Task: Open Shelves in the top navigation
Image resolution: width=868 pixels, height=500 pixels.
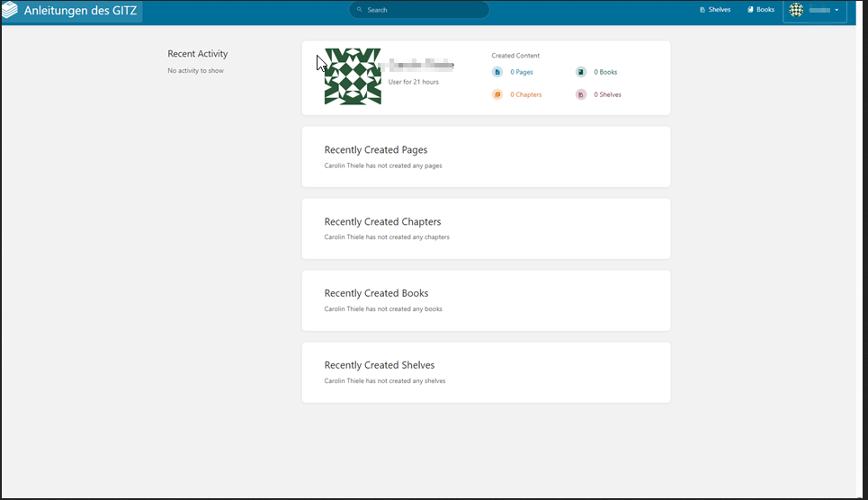Action: tap(715, 10)
